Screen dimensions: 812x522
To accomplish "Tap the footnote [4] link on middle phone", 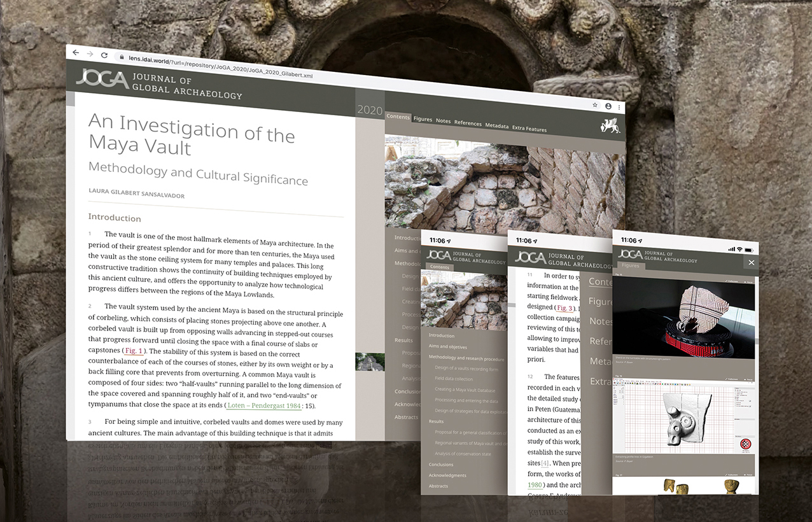I will pyautogui.click(x=545, y=463).
